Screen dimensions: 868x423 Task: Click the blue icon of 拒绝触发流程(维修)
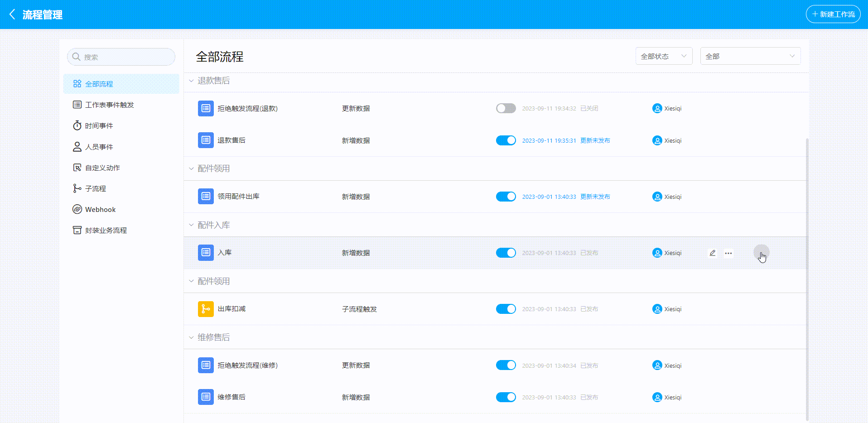206,365
